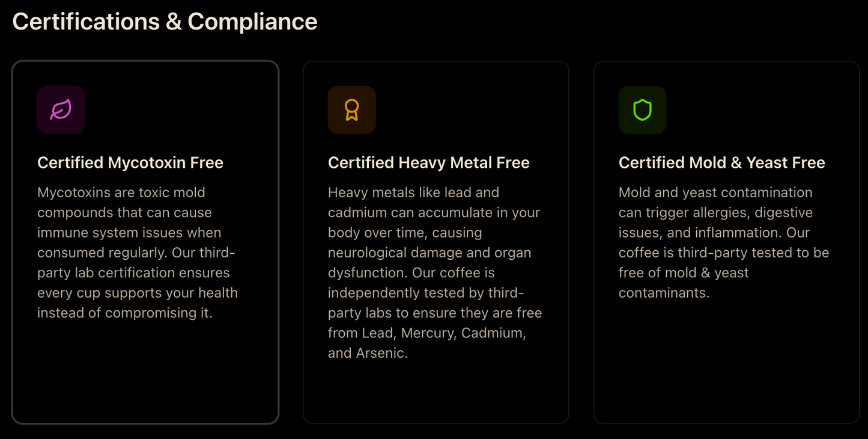Open the Mold & Yeast Free card
The image size is (868, 439).
coord(727,242)
